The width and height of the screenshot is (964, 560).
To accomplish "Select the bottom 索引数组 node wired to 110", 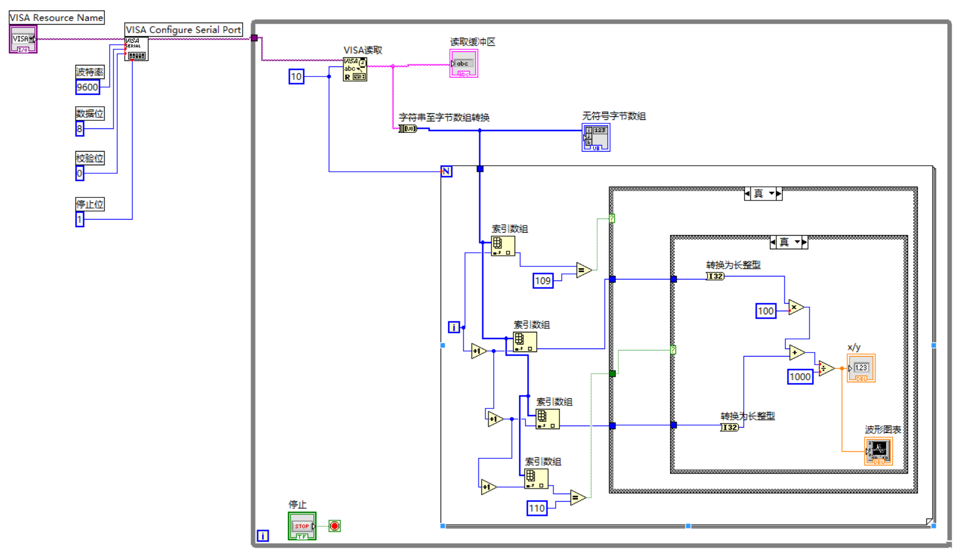I will pyautogui.click(x=536, y=478).
